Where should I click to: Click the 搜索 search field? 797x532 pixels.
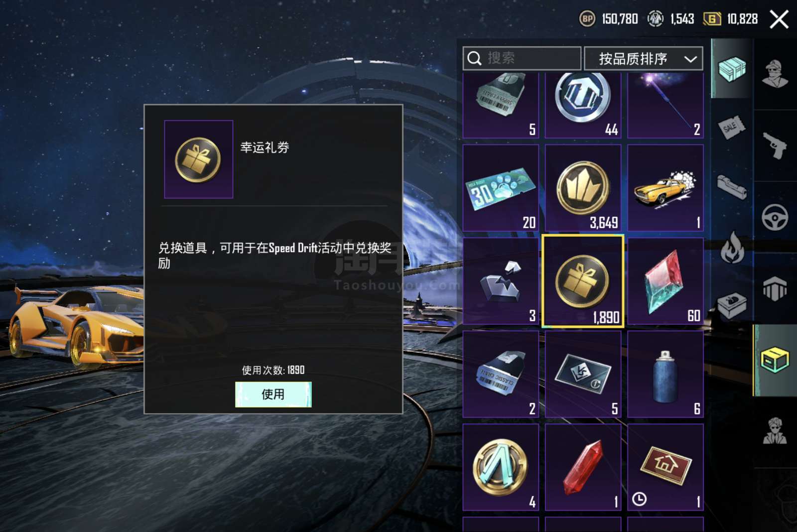pyautogui.click(x=522, y=58)
